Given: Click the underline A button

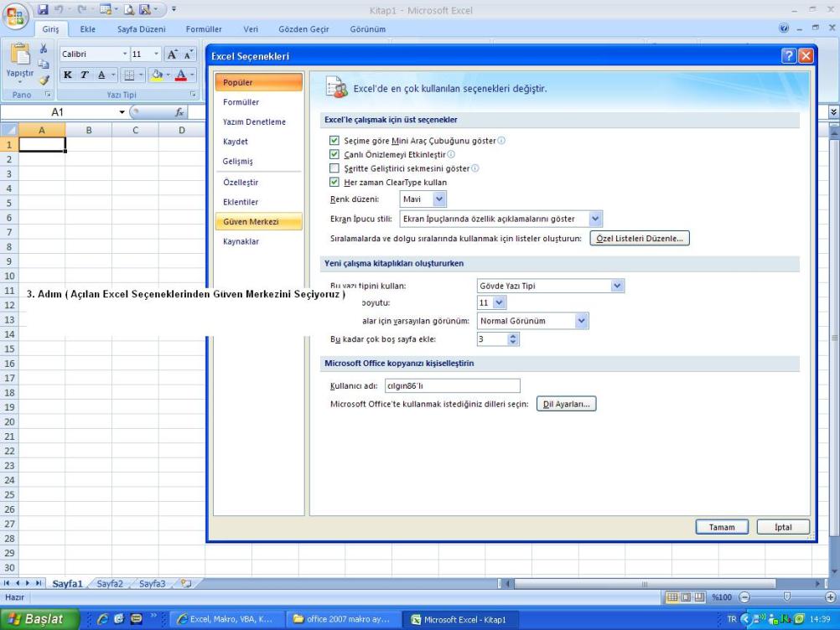Looking at the screenshot, I should tap(101, 75).
